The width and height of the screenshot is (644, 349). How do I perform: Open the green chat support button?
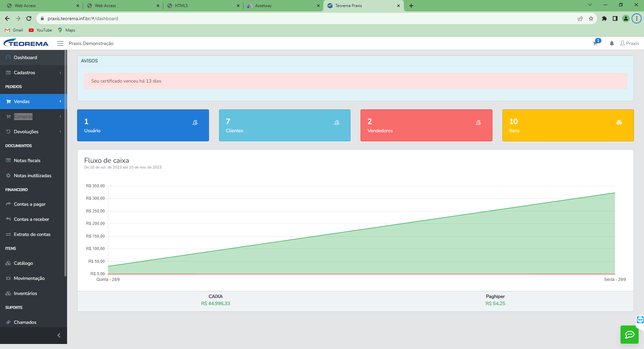630,335
